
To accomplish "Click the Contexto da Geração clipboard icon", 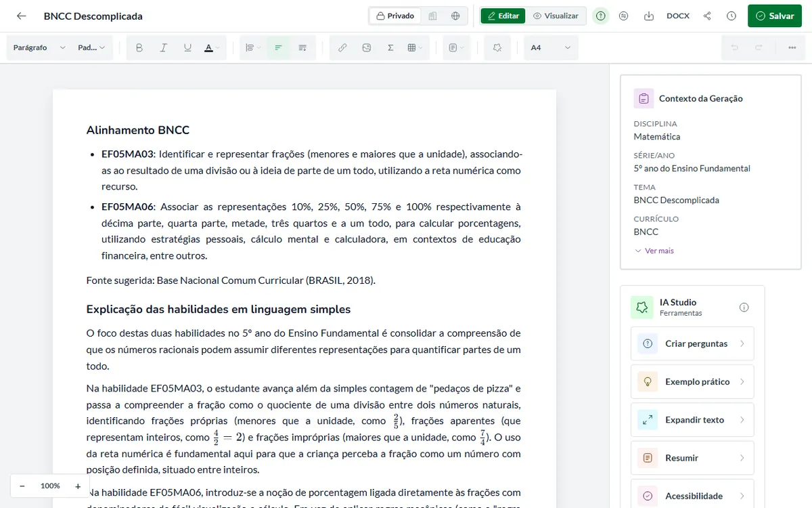I will click(644, 98).
